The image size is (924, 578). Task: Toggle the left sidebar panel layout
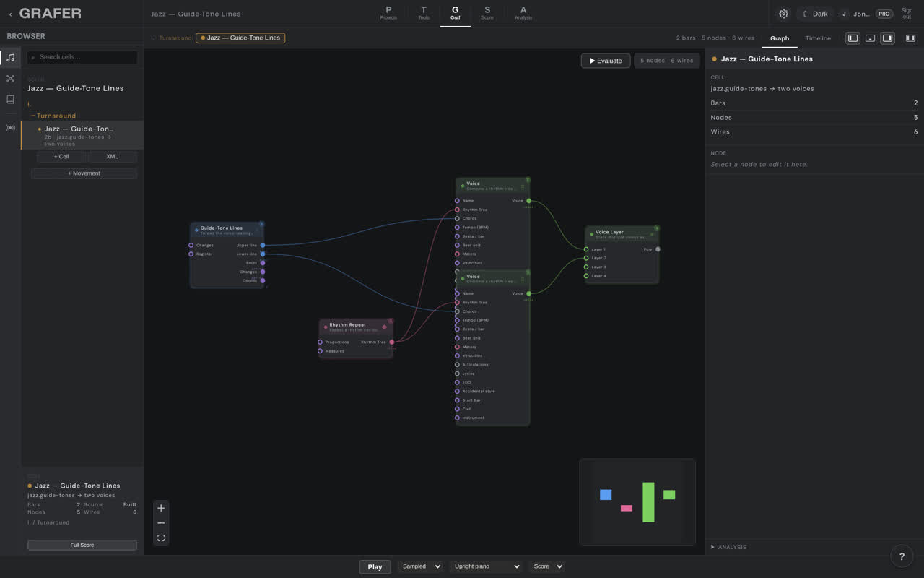853,38
